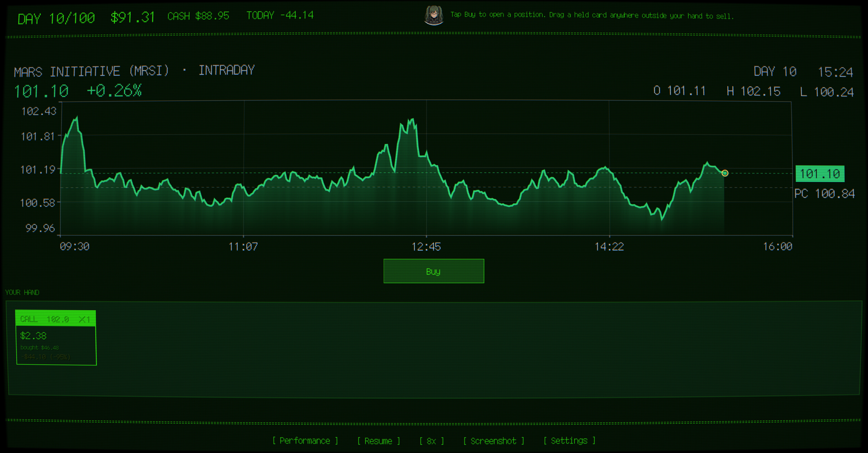
Task: Click the 16:00 time axis label
Action: [x=778, y=247]
